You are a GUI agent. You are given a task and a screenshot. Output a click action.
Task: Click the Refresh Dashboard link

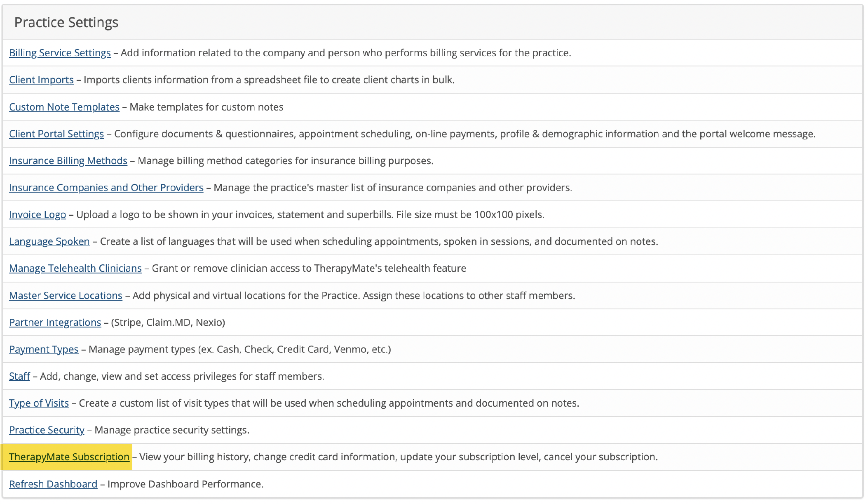[53, 484]
